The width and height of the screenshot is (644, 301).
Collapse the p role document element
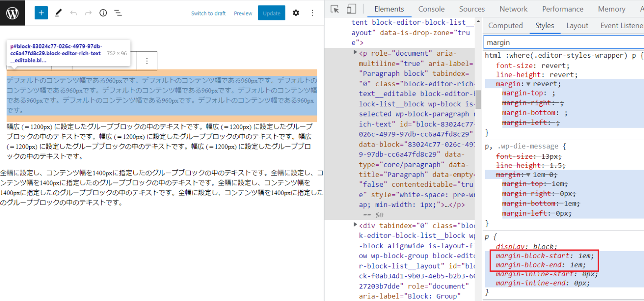(355, 53)
